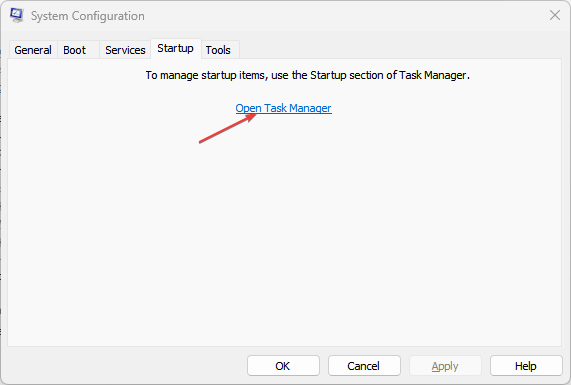571x385 pixels.
Task: Open Help for System Configuration
Action: (x=526, y=366)
